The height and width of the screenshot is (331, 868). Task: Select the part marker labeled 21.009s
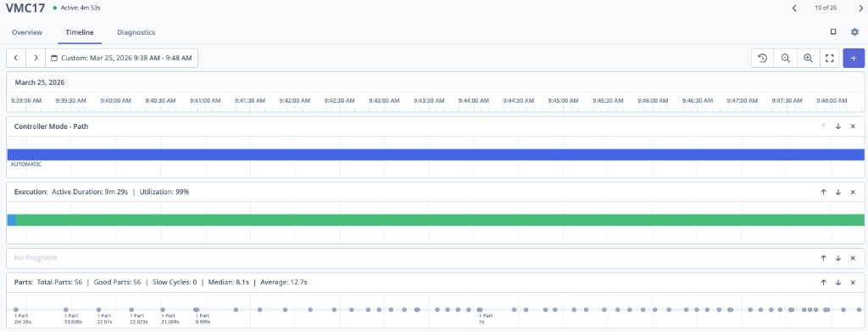point(164,310)
